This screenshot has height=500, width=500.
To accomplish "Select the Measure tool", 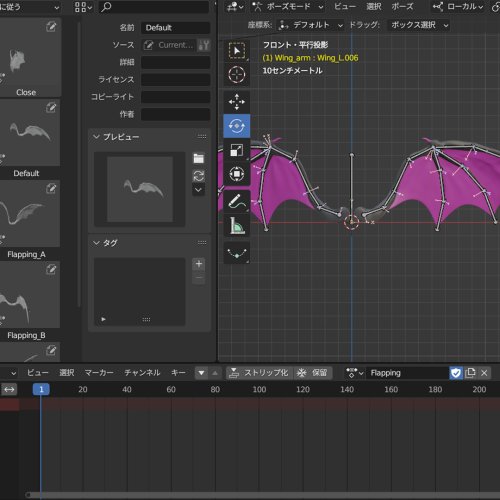I will tap(237, 225).
